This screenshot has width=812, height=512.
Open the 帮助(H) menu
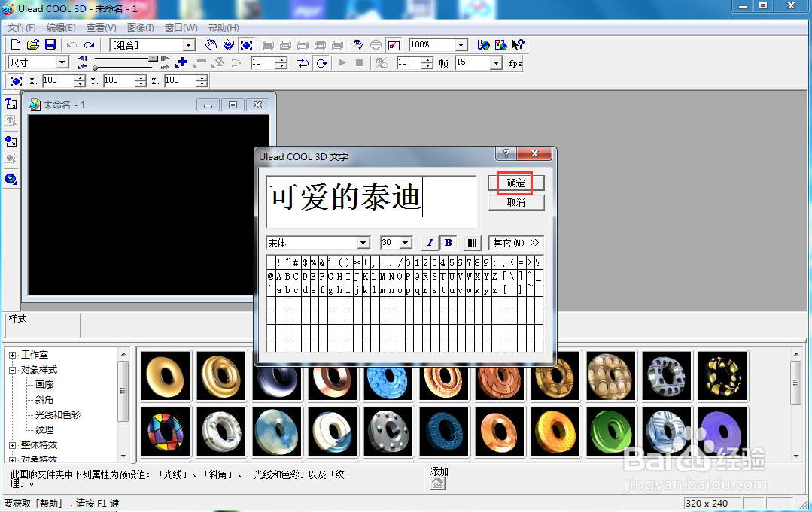click(224, 27)
